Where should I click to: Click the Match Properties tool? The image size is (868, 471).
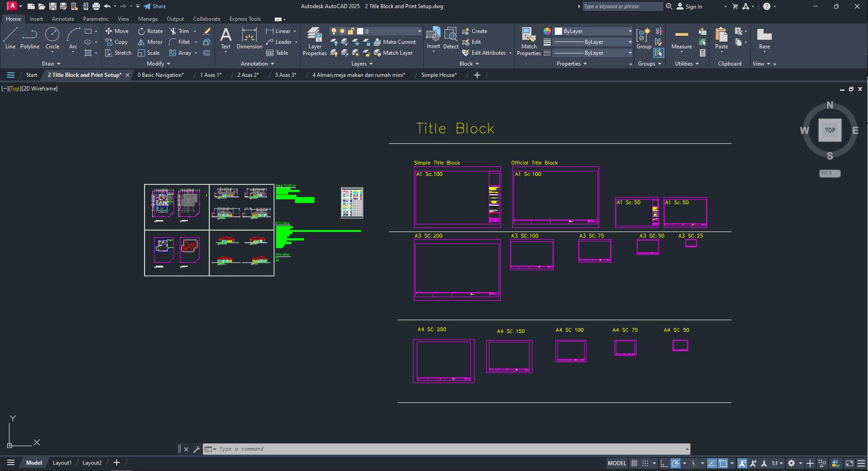529,42
